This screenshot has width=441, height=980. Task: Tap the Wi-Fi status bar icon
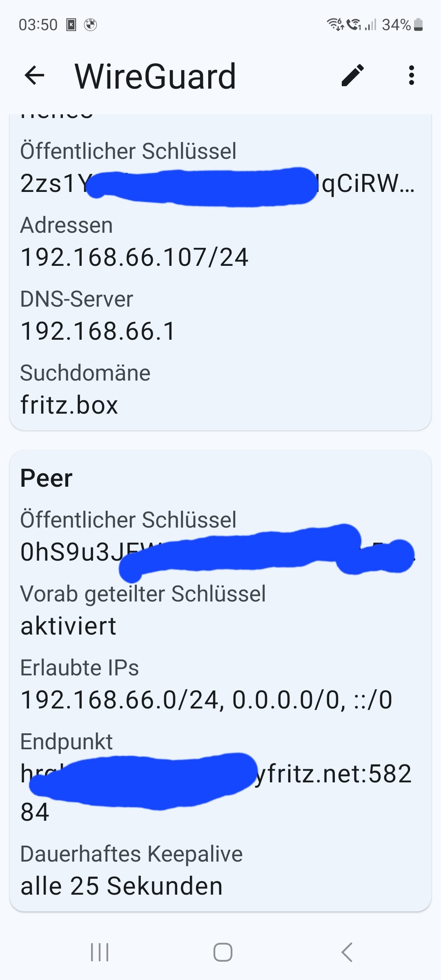pyautogui.click(x=335, y=25)
